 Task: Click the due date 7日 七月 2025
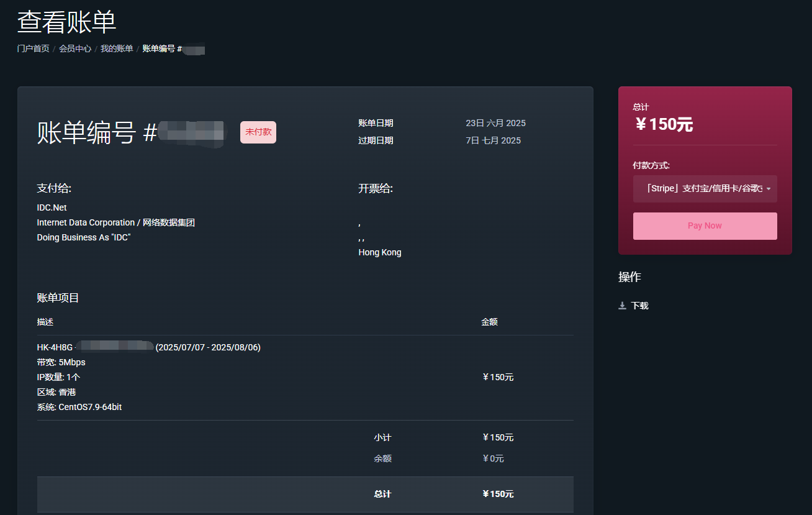(x=493, y=140)
